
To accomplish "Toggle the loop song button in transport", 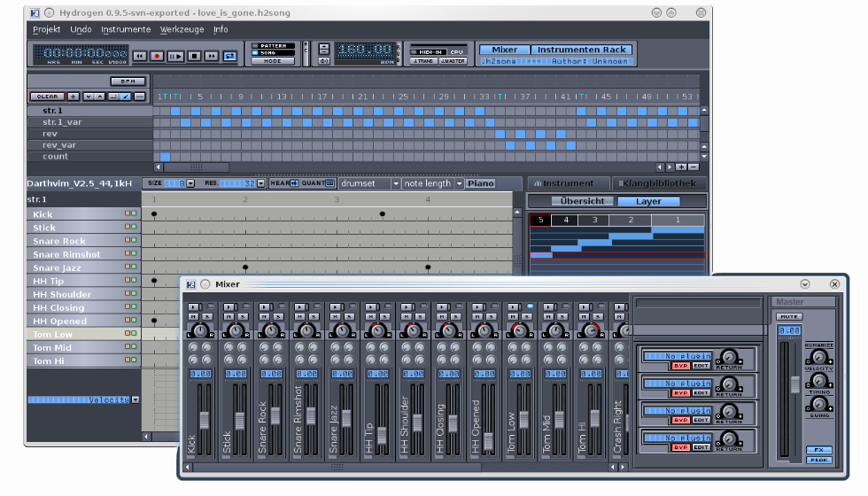I will click(x=229, y=56).
